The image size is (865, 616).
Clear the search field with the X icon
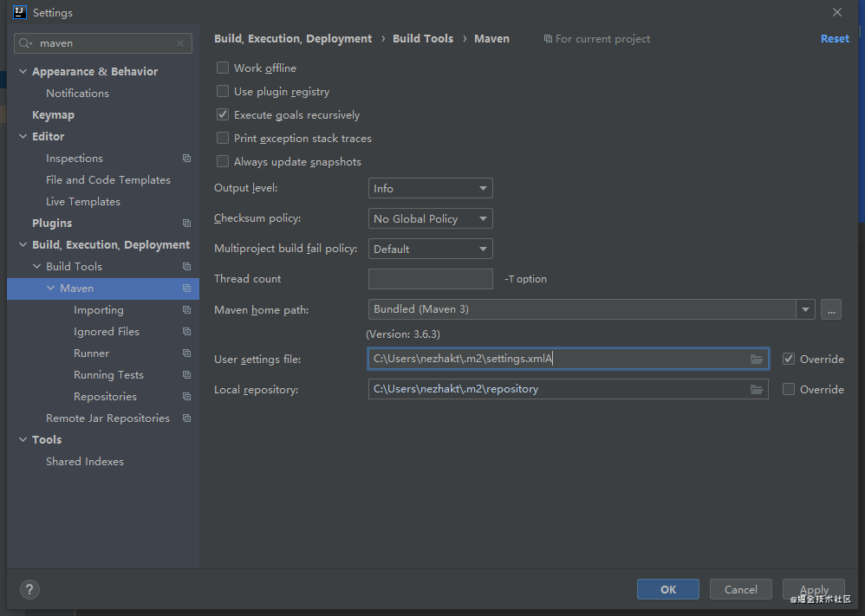click(x=179, y=42)
